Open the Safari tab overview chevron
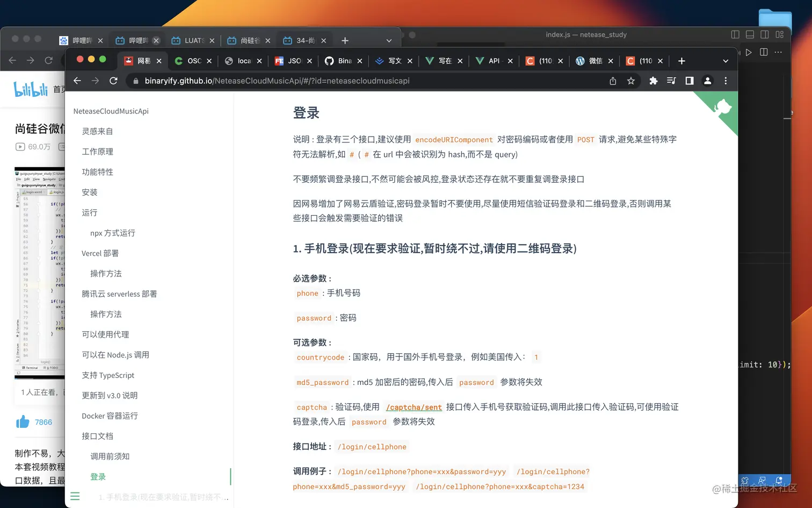The width and height of the screenshot is (812, 508). point(388,40)
